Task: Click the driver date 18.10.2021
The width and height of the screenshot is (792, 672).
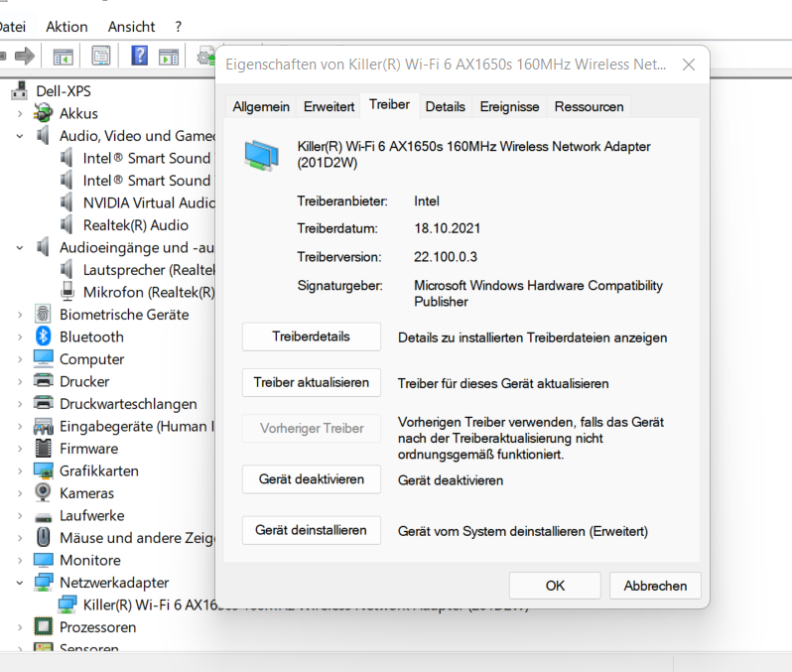Action: [x=447, y=228]
